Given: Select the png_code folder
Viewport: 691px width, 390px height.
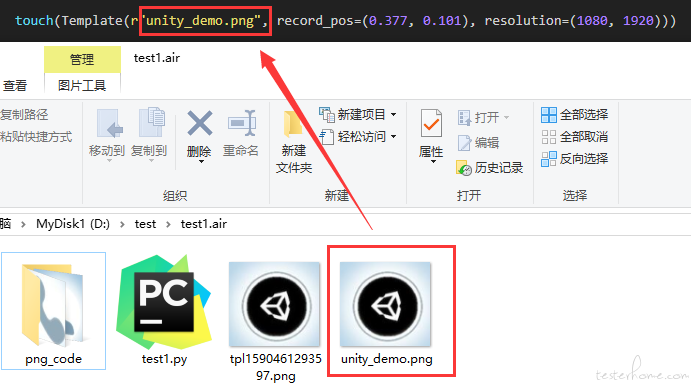Looking at the screenshot, I should [53, 311].
